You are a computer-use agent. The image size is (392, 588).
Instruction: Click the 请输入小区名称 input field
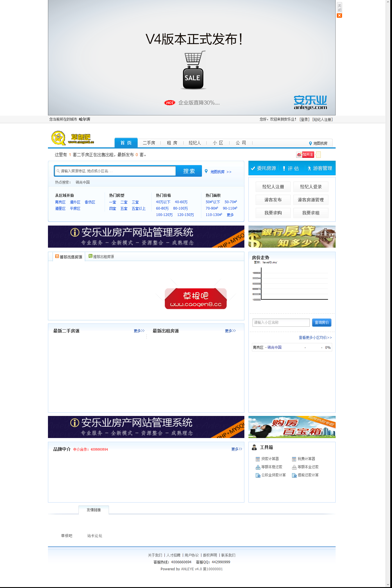point(281,322)
